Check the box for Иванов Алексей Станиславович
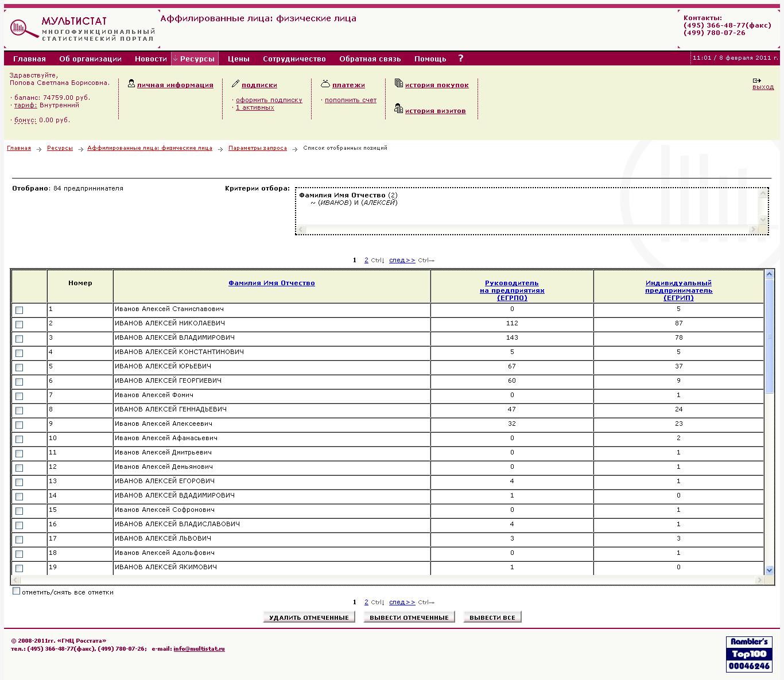784x680 pixels. click(x=20, y=310)
